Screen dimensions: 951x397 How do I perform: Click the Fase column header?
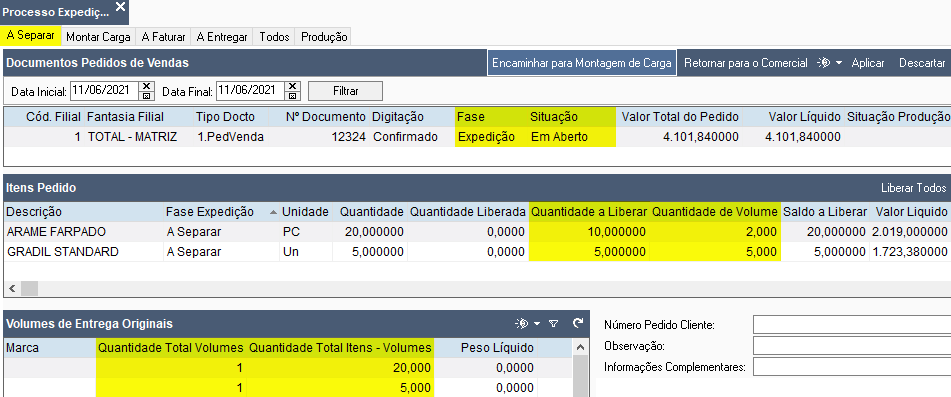pyautogui.click(x=491, y=116)
